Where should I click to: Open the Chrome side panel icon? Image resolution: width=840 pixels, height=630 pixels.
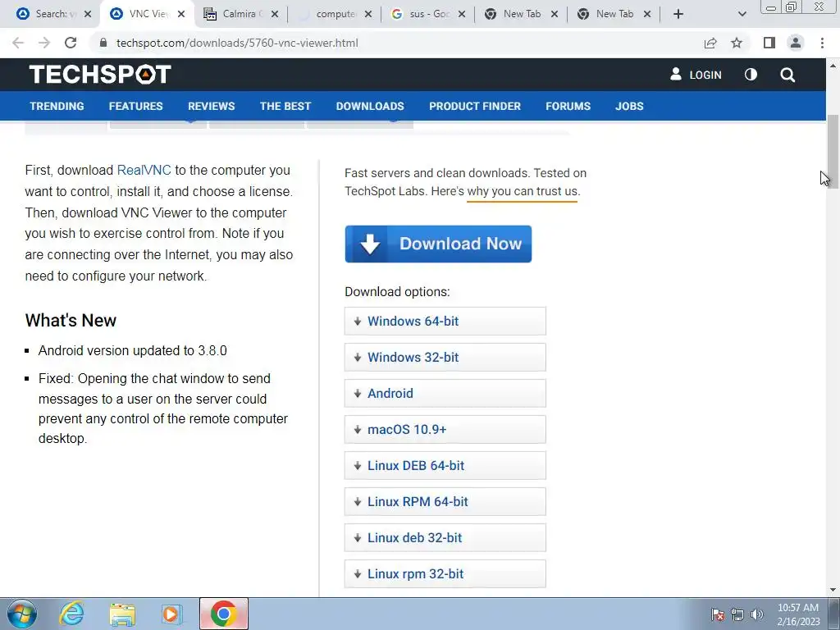(x=769, y=43)
